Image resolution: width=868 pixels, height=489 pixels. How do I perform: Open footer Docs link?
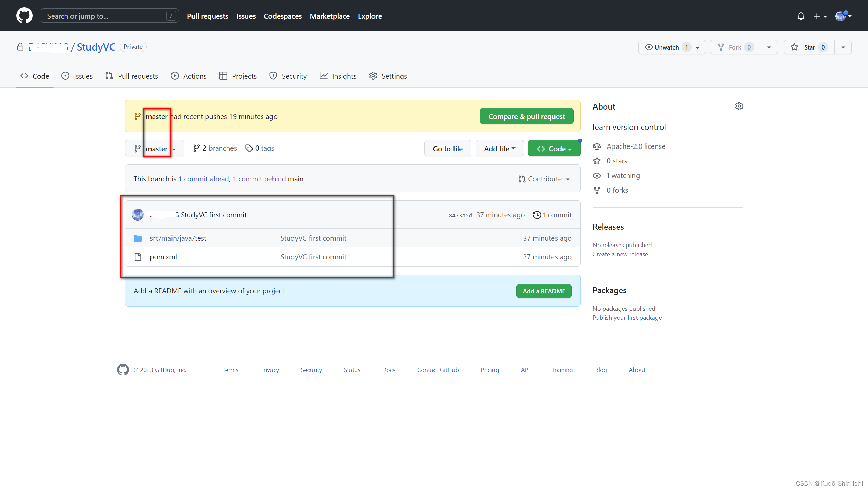coord(388,370)
